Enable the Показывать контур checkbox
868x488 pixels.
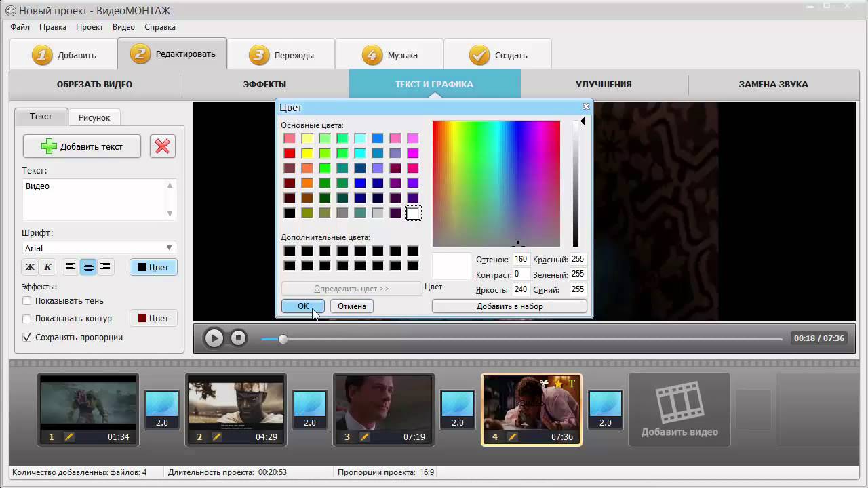(27, 319)
